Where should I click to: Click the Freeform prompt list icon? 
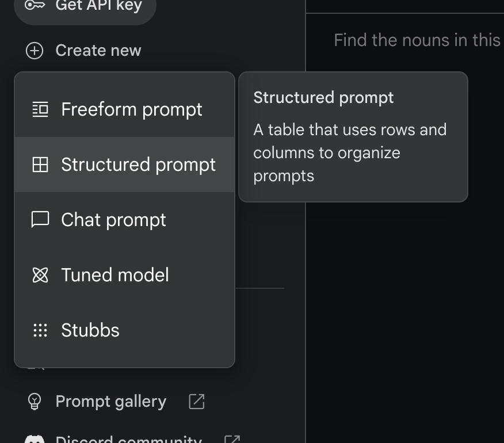pyautogui.click(x=40, y=109)
